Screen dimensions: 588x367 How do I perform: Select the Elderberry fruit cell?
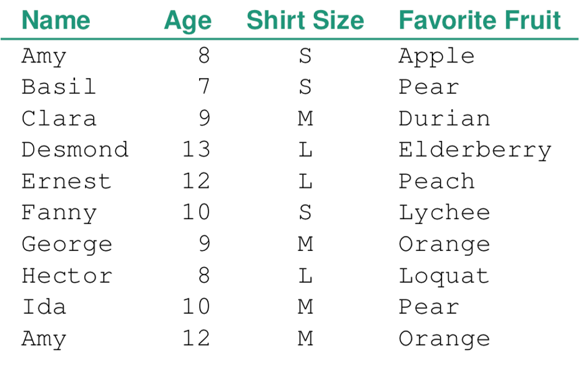click(x=475, y=150)
